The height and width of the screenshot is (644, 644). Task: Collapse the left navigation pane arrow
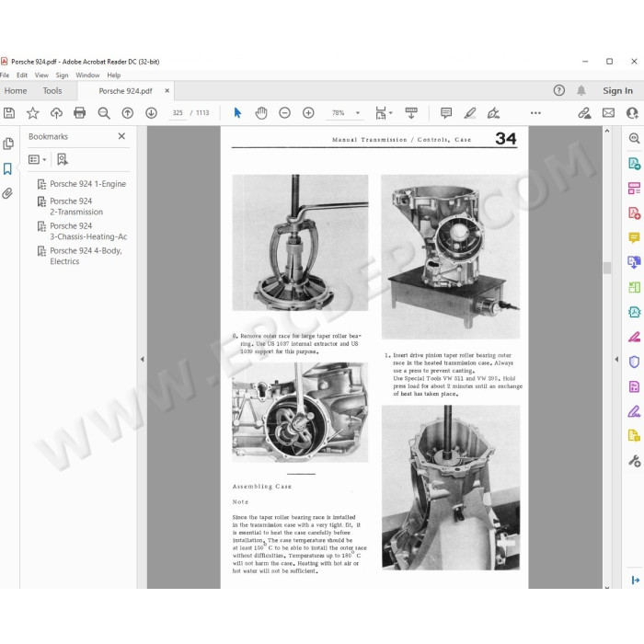point(142,360)
